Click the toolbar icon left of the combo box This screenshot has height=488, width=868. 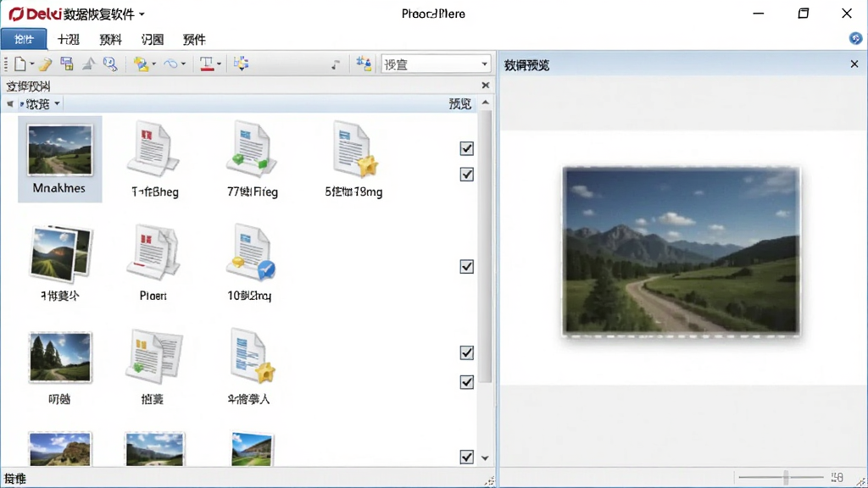coord(364,64)
